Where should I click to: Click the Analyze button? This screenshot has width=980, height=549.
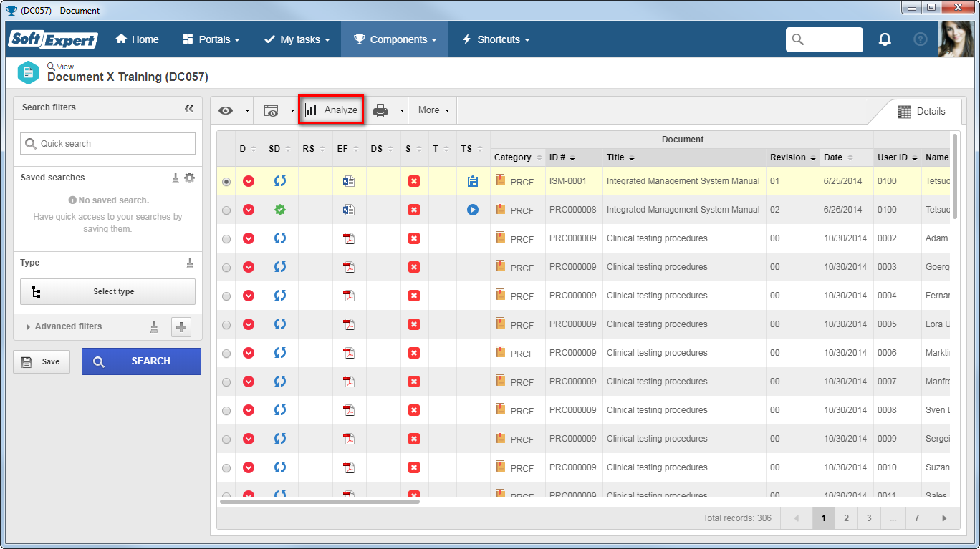[331, 110]
